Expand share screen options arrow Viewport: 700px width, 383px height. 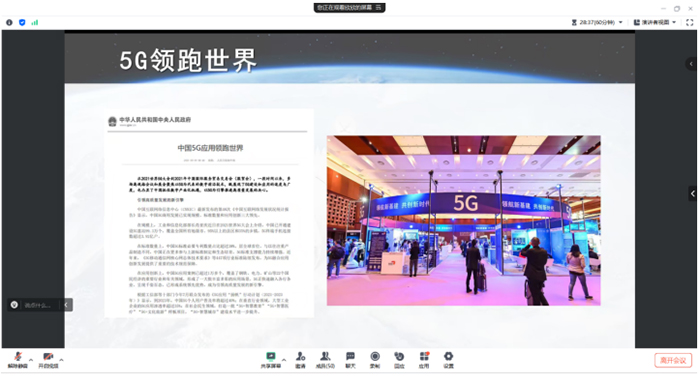pos(284,359)
